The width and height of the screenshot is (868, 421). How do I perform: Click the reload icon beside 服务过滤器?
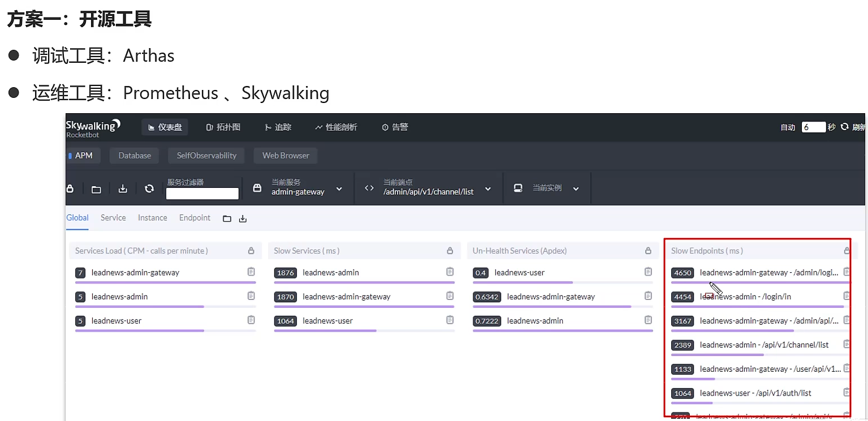click(149, 188)
